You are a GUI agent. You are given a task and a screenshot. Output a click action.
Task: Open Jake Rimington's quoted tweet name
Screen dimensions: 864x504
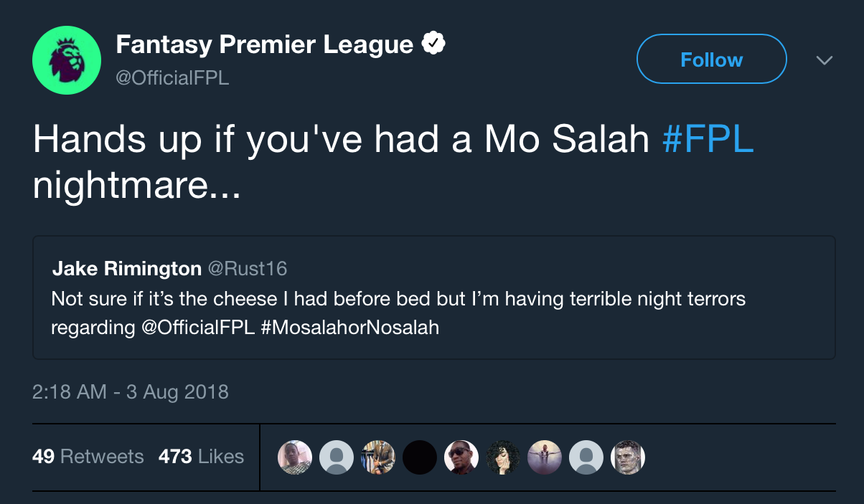click(x=126, y=269)
